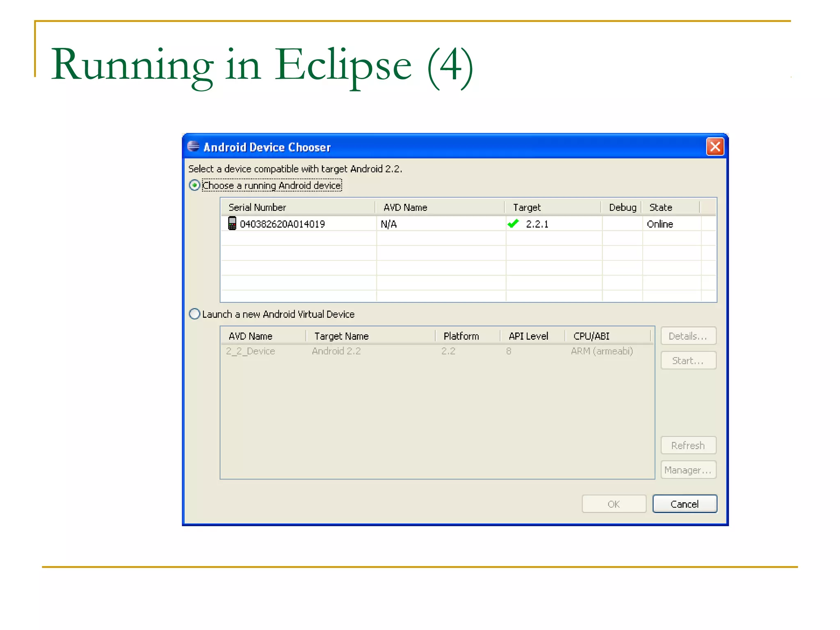Click the API Level column header

pyautogui.click(x=533, y=336)
